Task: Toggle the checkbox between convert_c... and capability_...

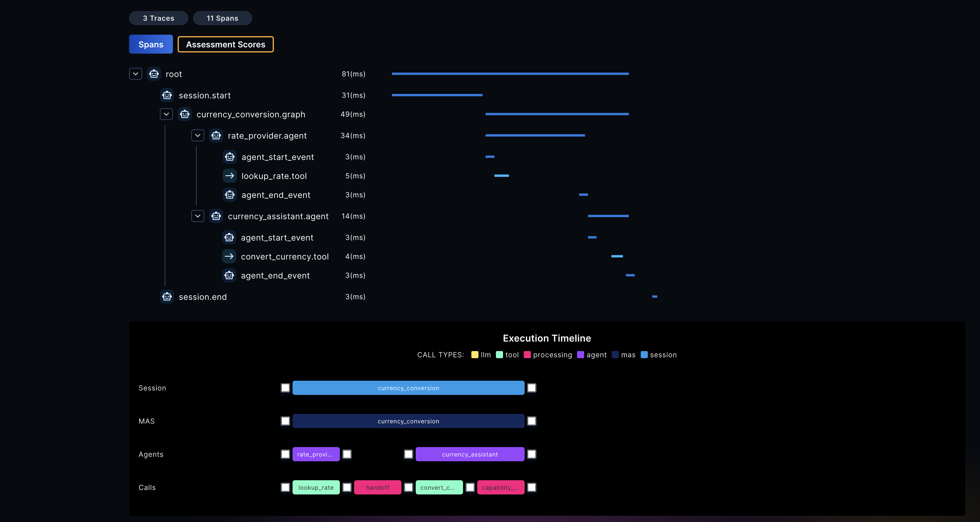Action: pos(470,487)
